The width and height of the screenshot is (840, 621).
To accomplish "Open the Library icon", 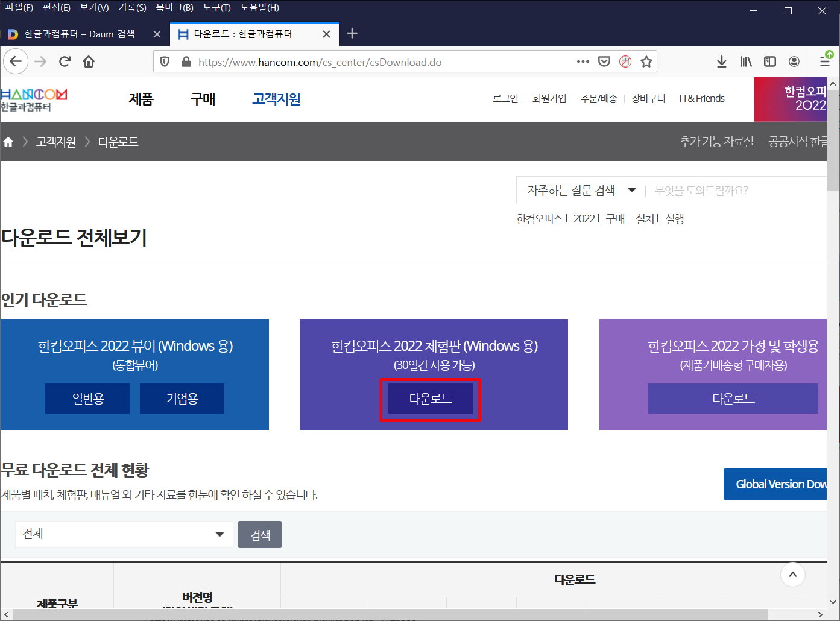I will 746,61.
